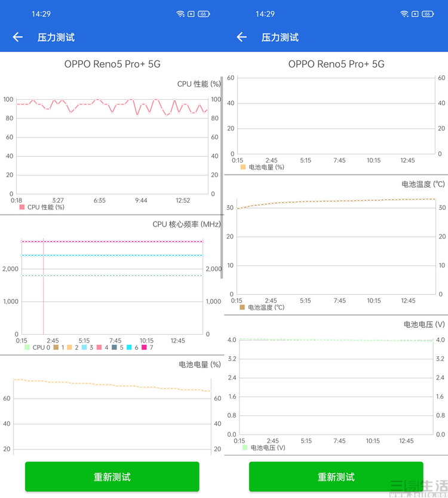Tap the WiFi icon in left status bar
Viewport: 448px width, 498px height.
pos(180,14)
